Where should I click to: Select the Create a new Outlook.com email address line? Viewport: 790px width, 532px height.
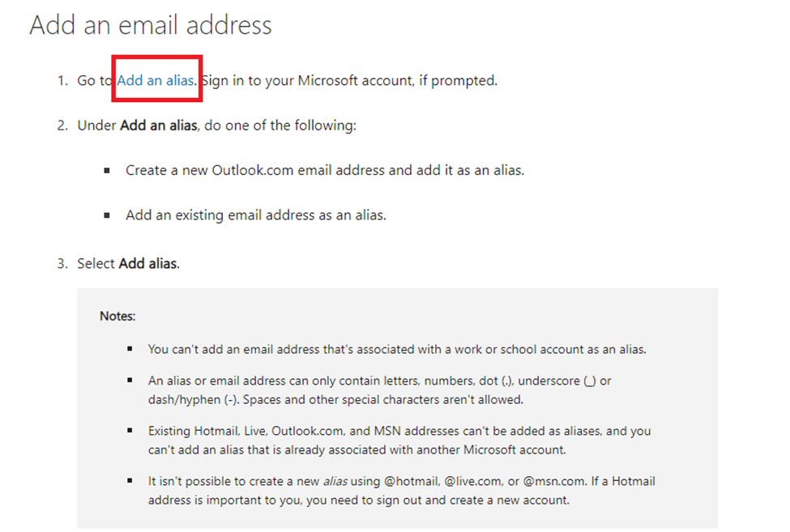[325, 170]
